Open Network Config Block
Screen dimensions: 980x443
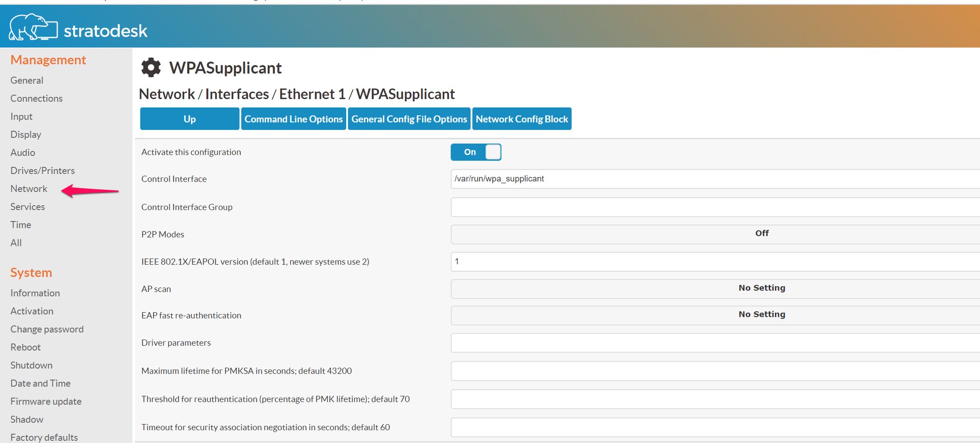pos(522,119)
